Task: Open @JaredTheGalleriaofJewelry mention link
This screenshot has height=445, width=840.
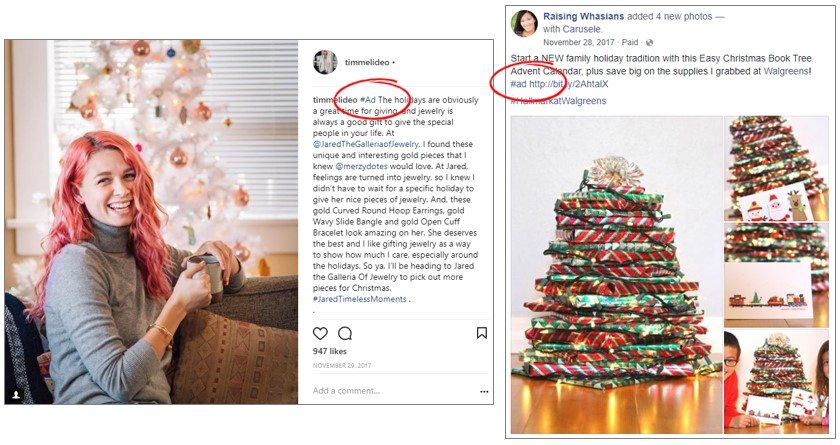Action: coord(365,144)
